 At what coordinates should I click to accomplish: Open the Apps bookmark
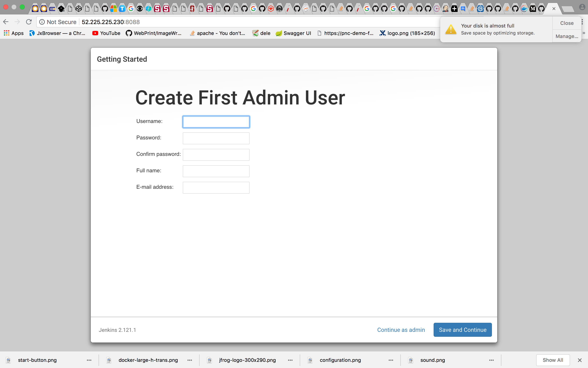(x=14, y=33)
